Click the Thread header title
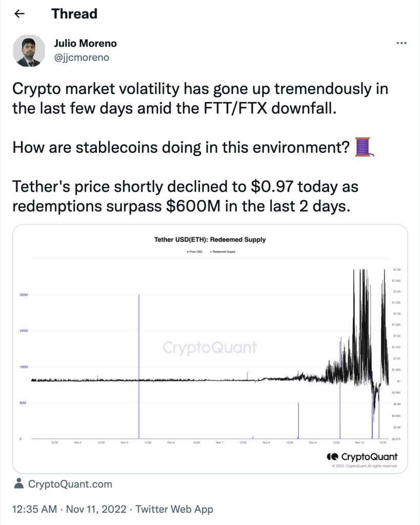The image size is (420, 525). point(74,14)
